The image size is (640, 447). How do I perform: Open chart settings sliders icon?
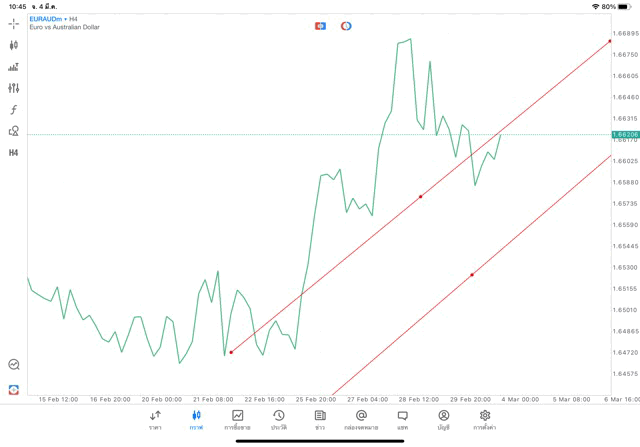tap(13, 88)
